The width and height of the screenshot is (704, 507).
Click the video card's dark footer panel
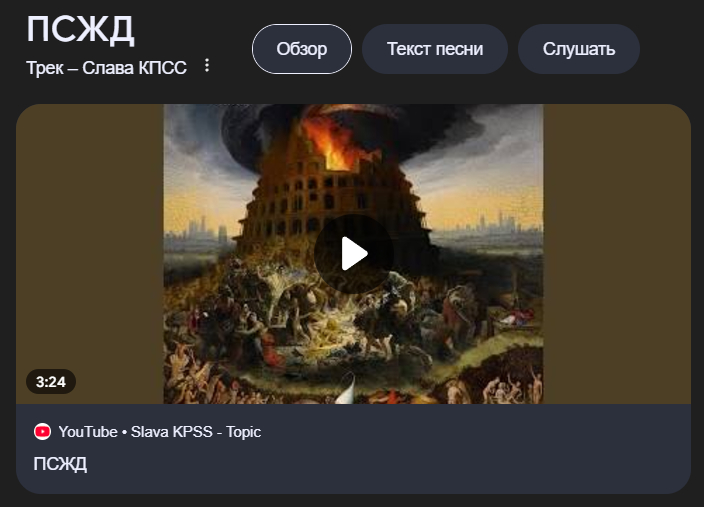click(353, 449)
